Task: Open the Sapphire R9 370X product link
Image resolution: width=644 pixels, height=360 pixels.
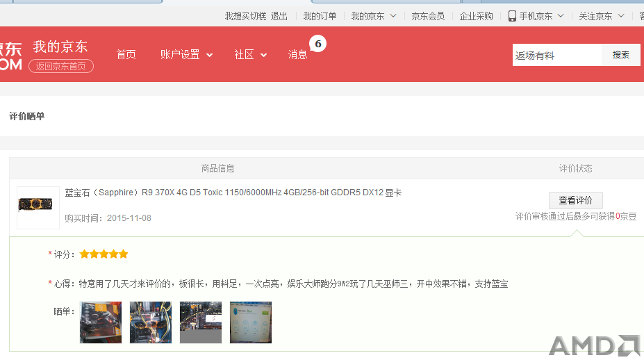Action: point(233,193)
